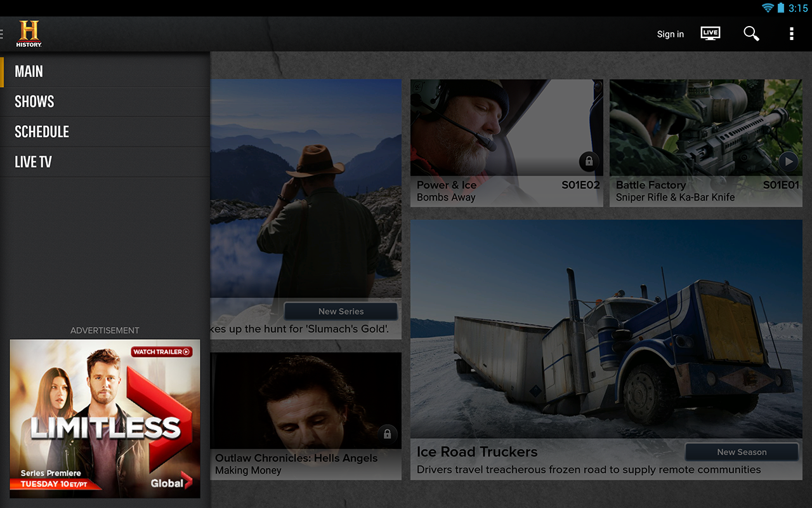Close the navigation drawer handle
This screenshot has width=812, height=508.
[2, 34]
